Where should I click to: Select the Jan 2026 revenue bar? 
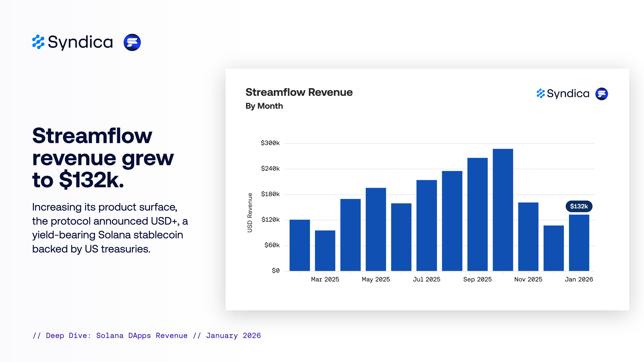pyautogui.click(x=579, y=243)
